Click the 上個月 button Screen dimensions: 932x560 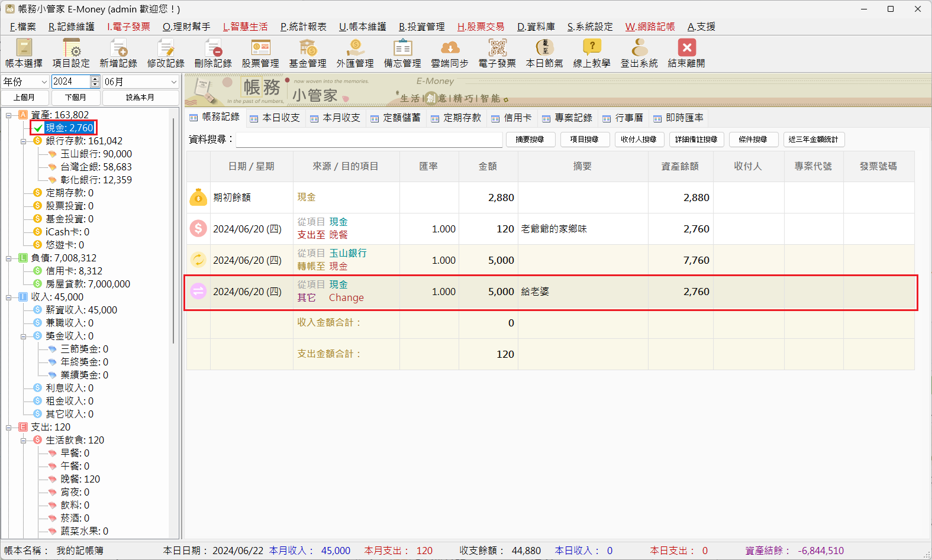point(24,98)
